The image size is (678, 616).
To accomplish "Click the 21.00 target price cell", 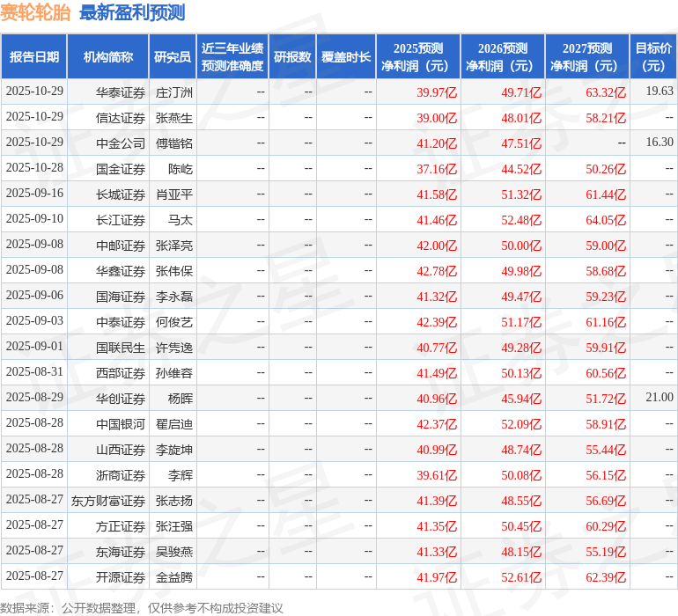I will (659, 398).
